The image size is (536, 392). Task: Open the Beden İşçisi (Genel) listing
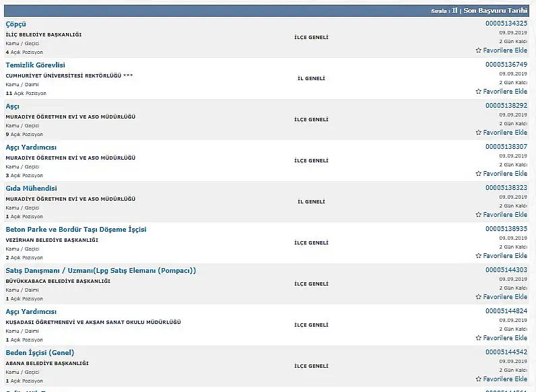pos(40,353)
